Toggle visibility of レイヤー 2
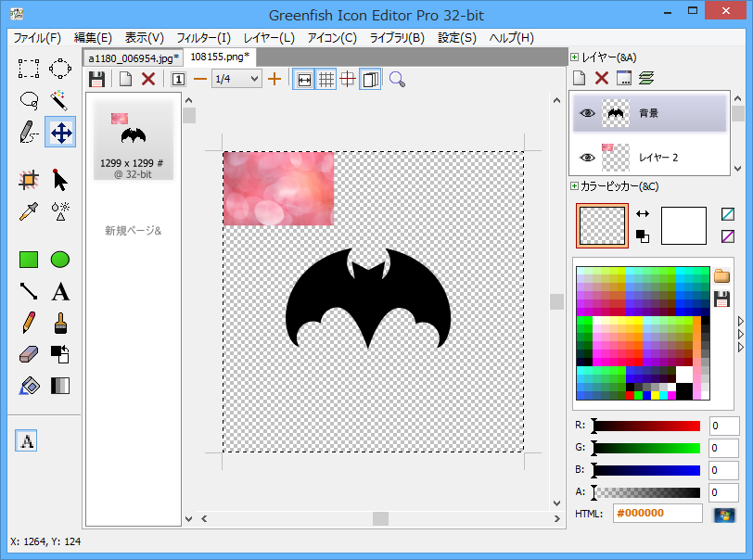This screenshot has height=560, width=753. 587,158
